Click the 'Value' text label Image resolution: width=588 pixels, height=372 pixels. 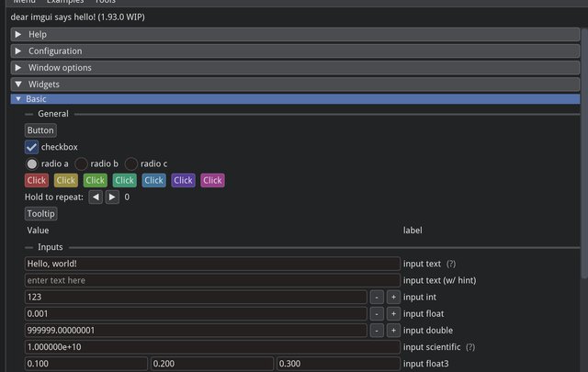(38, 231)
